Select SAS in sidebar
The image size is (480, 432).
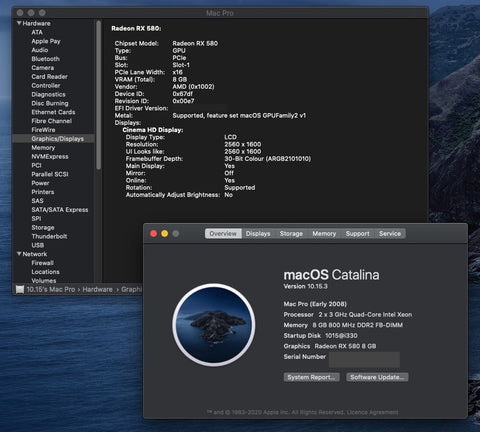(x=38, y=201)
